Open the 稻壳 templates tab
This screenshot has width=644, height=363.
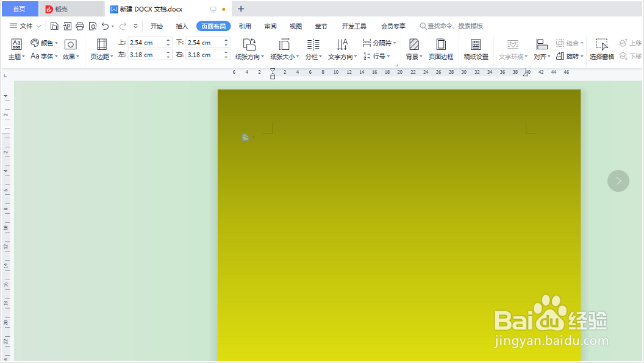coord(72,9)
